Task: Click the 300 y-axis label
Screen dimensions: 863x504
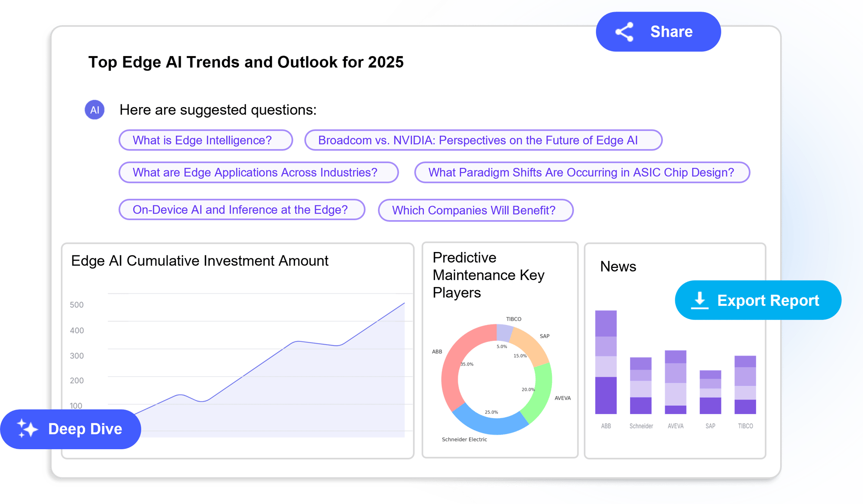Action: pyautogui.click(x=77, y=356)
